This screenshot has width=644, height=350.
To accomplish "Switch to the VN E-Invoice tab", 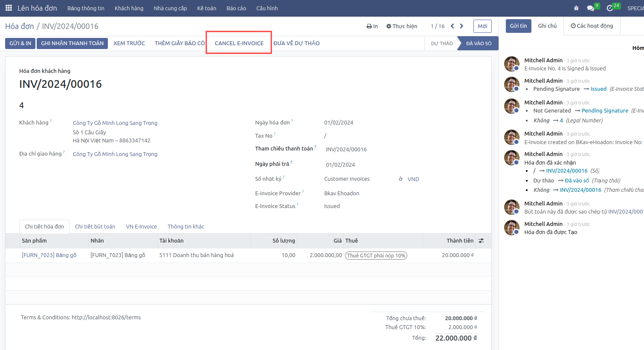I will point(141,226).
